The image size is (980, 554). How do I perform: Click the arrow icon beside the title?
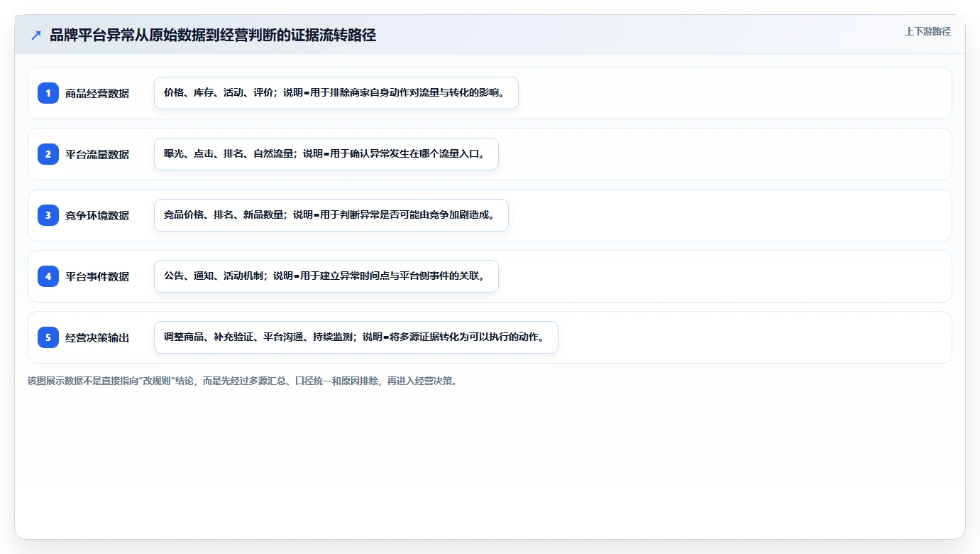(36, 35)
